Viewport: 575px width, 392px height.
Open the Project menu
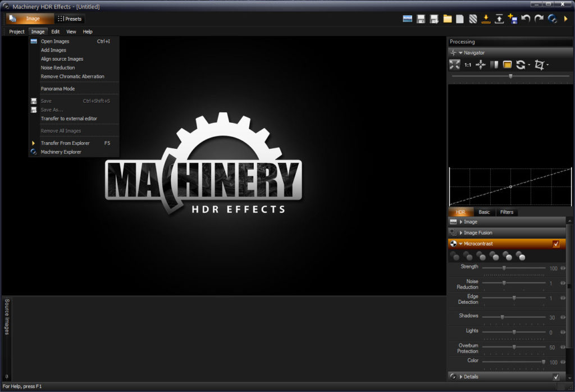coord(17,32)
